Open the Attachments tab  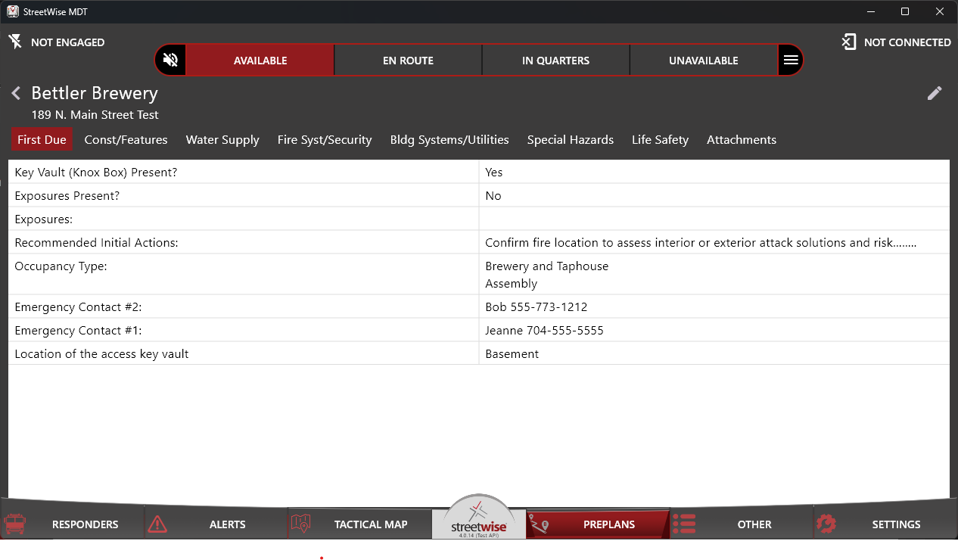coord(742,139)
